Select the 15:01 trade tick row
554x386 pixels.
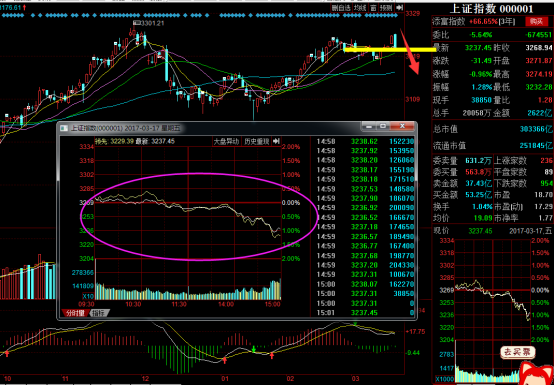(x=364, y=313)
